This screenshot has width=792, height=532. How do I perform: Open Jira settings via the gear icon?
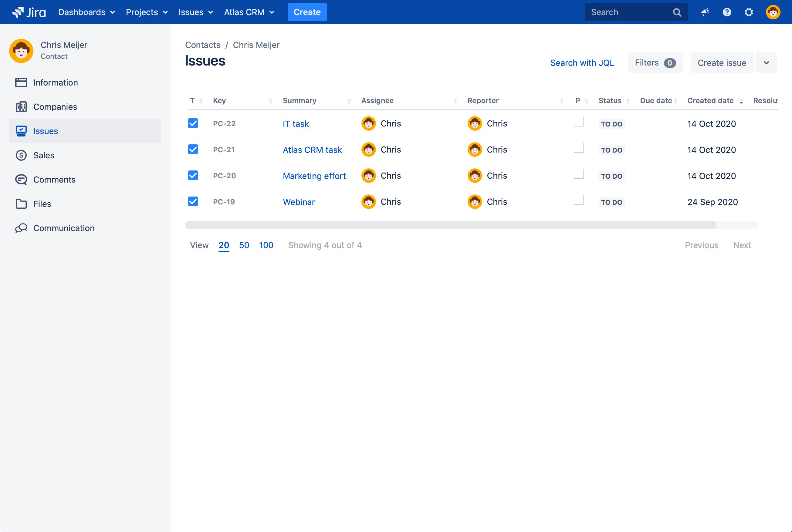pyautogui.click(x=749, y=12)
